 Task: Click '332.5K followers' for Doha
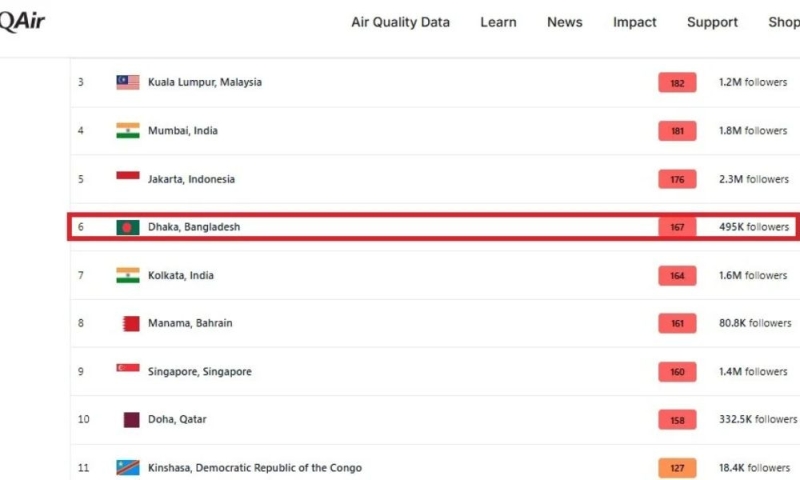point(758,419)
